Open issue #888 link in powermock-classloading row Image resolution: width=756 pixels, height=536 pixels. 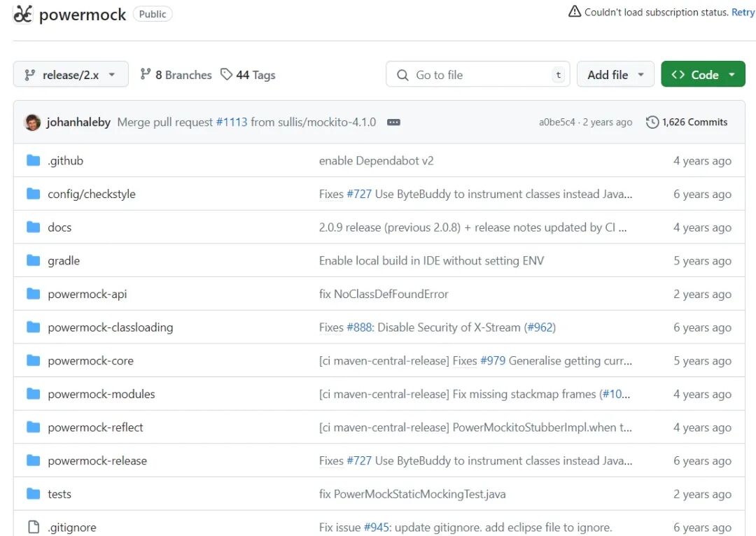[359, 327]
